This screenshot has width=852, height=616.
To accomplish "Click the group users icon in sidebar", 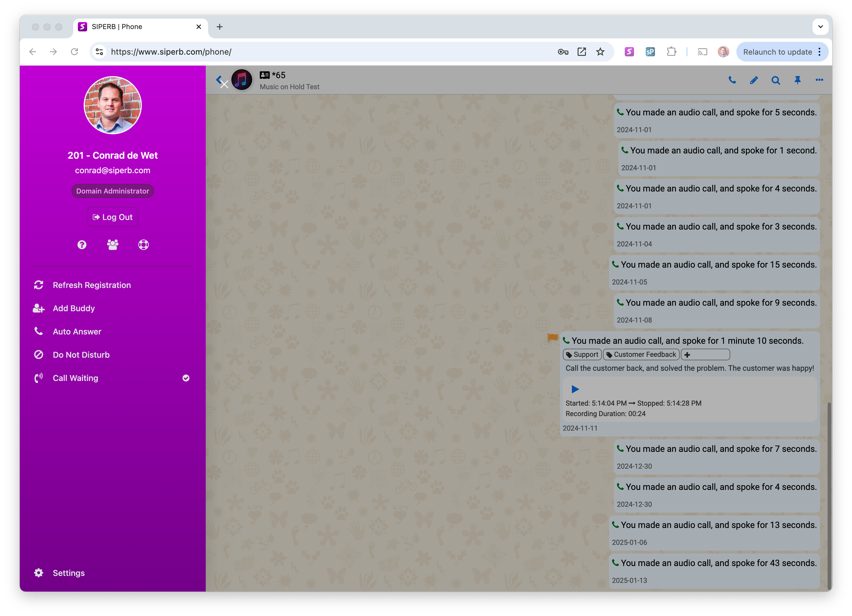I will point(113,245).
